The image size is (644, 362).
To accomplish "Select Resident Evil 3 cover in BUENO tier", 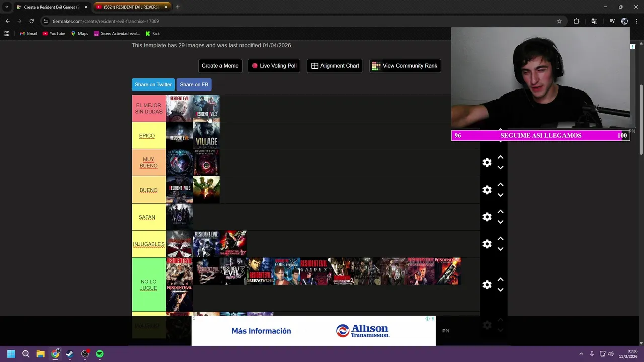I will [179, 190].
